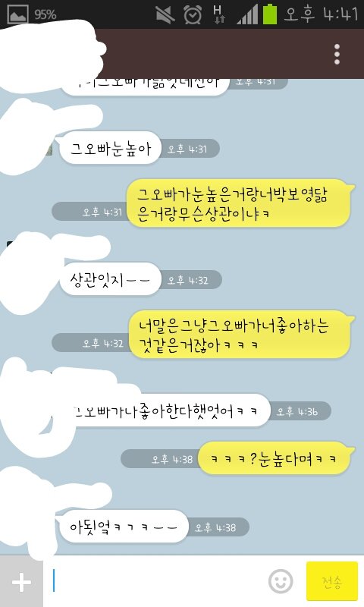Select yellow bubble starting 너말은그냥그오빠가
The image size is (364, 607).
[x=239, y=335]
